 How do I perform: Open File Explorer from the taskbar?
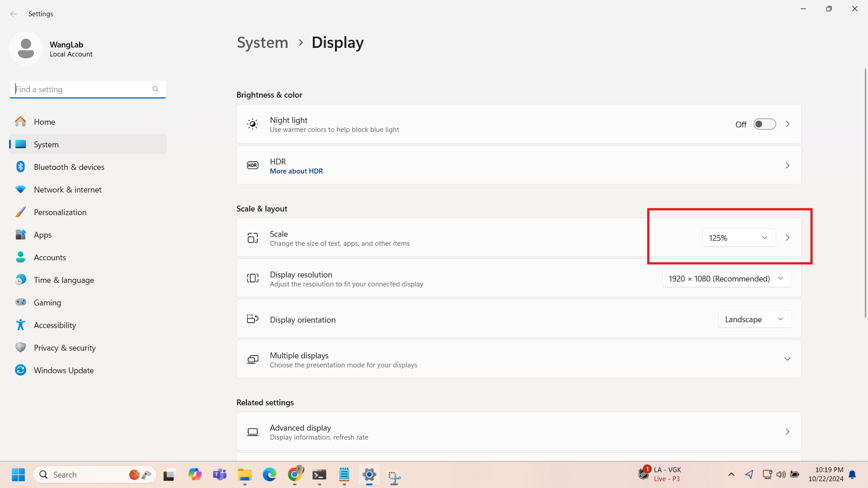click(x=245, y=475)
